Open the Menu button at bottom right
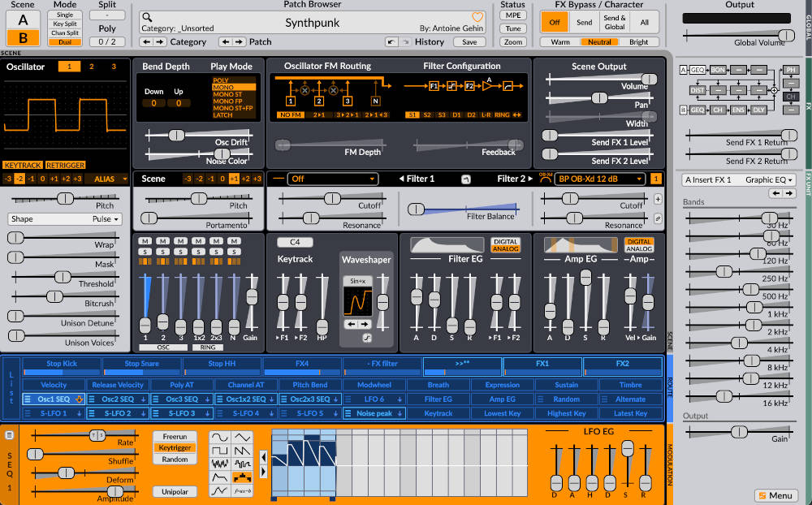The height and width of the screenshot is (505, 812). (x=775, y=496)
